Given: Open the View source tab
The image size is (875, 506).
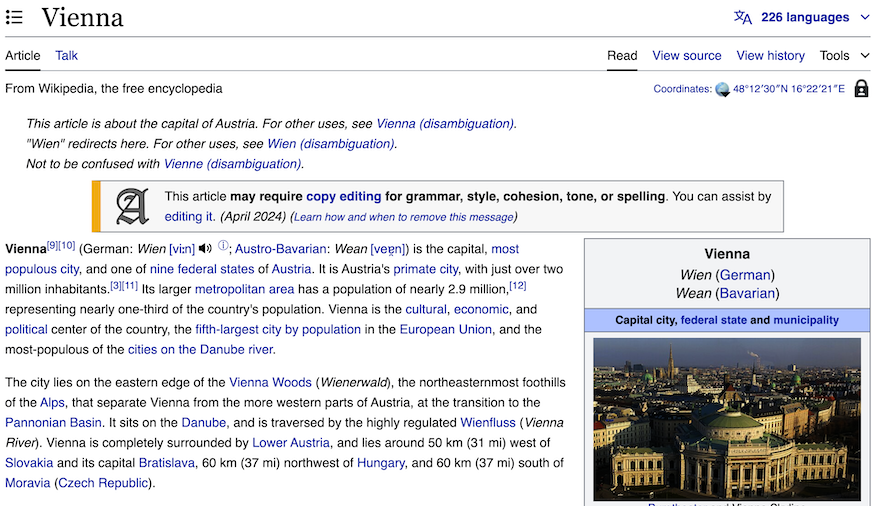Looking at the screenshot, I should [x=687, y=56].
